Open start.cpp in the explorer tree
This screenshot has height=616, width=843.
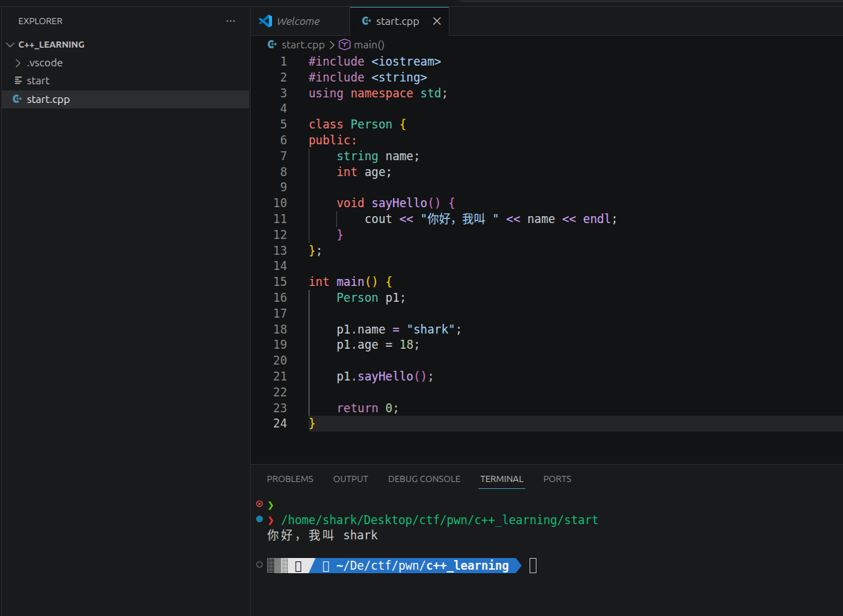point(125,99)
